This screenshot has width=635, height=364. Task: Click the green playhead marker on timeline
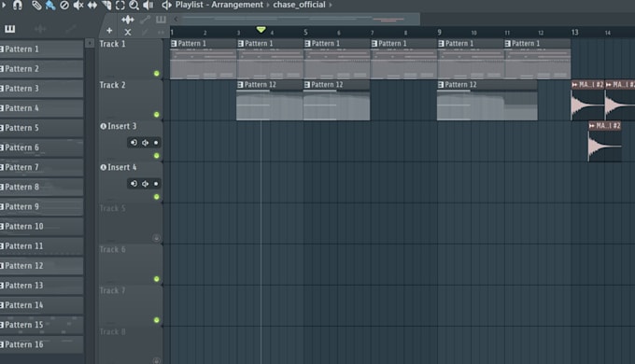coord(261,30)
